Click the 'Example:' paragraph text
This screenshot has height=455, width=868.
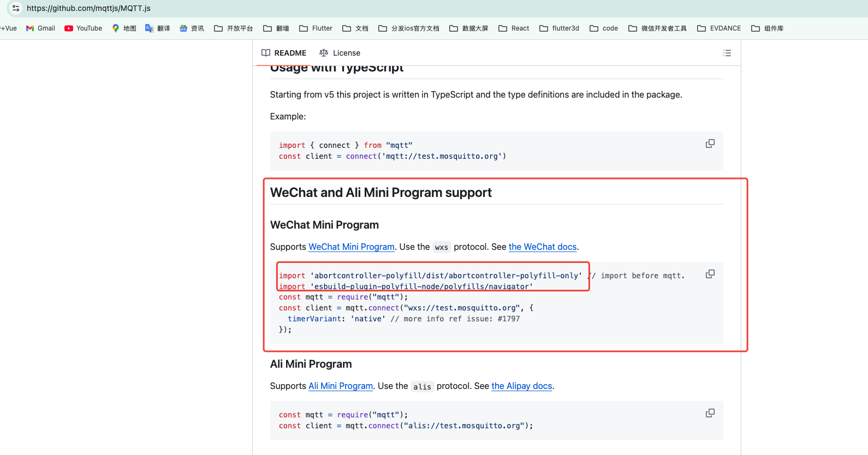288,116
